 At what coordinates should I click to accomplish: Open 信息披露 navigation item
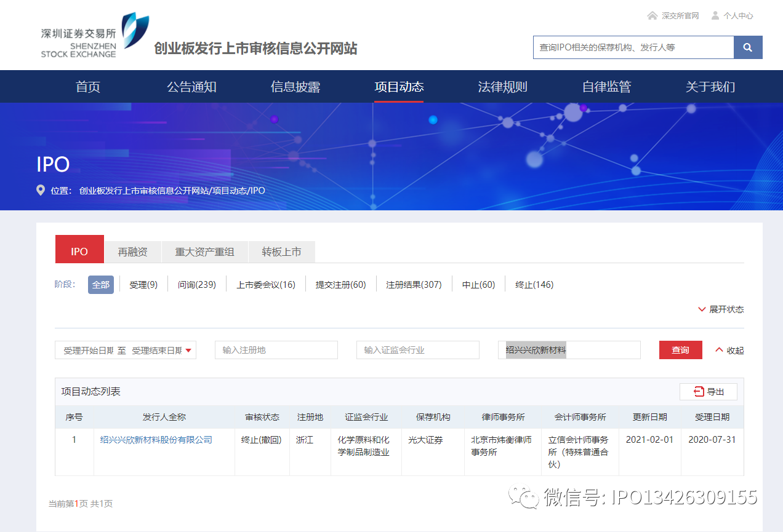[295, 87]
